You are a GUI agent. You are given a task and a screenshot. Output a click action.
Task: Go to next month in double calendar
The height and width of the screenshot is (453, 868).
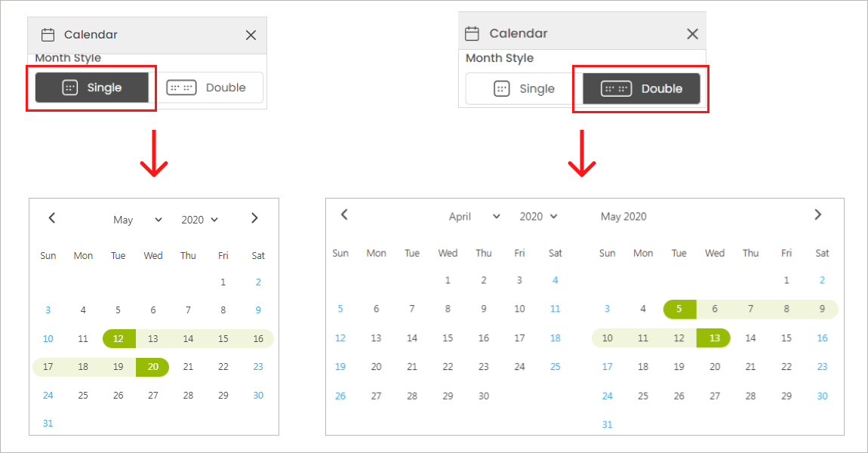[x=817, y=214]
